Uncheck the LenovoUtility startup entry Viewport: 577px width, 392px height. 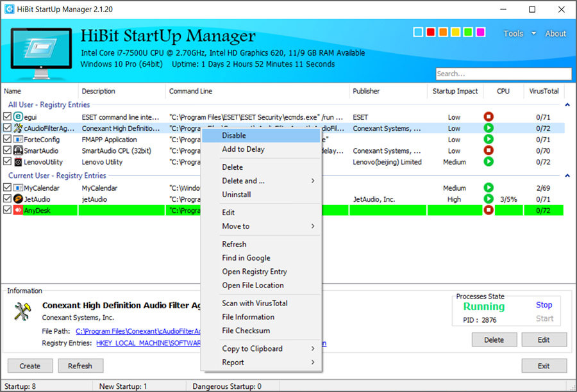coord(7,161)
